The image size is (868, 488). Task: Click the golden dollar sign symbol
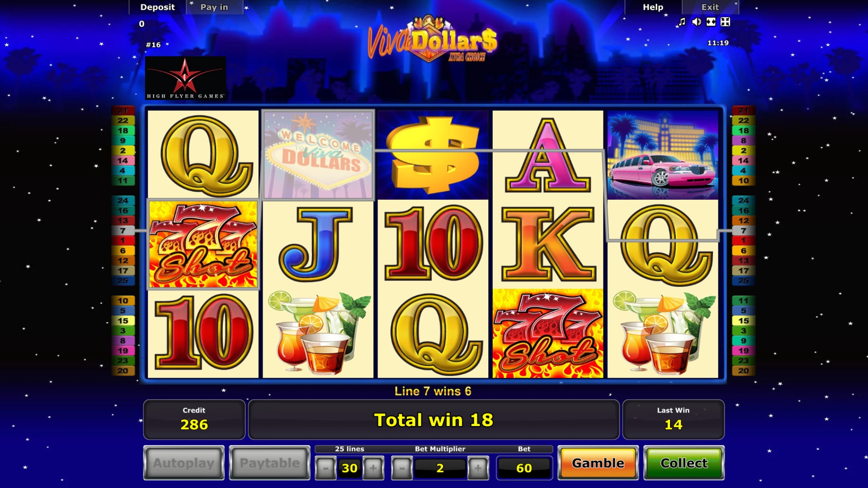(433, 155)
